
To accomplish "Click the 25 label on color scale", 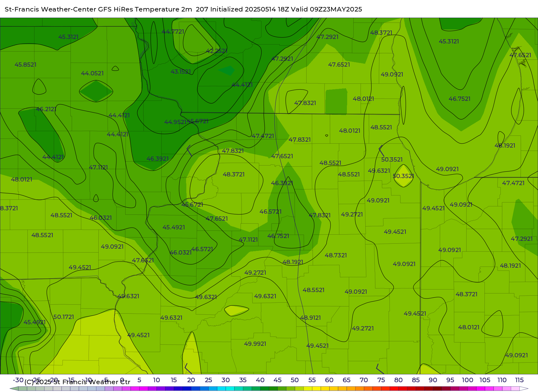I will coord(208,380).
